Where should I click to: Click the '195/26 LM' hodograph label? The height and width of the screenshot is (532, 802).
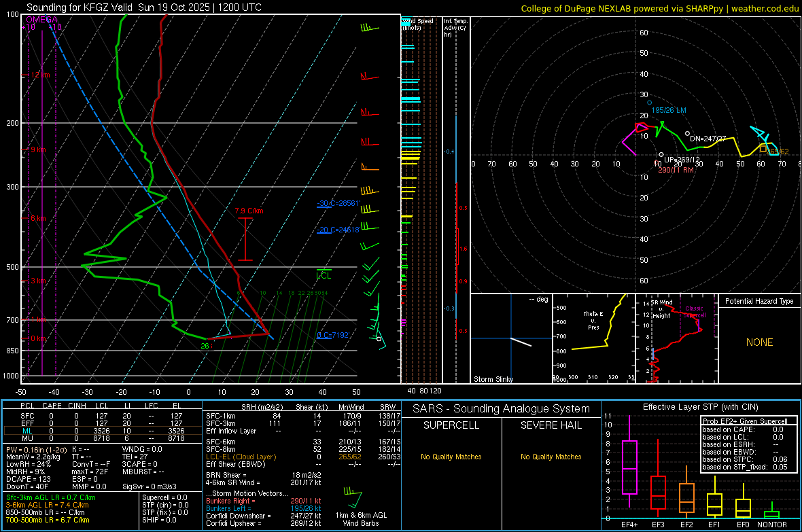(x=669, y=110)
